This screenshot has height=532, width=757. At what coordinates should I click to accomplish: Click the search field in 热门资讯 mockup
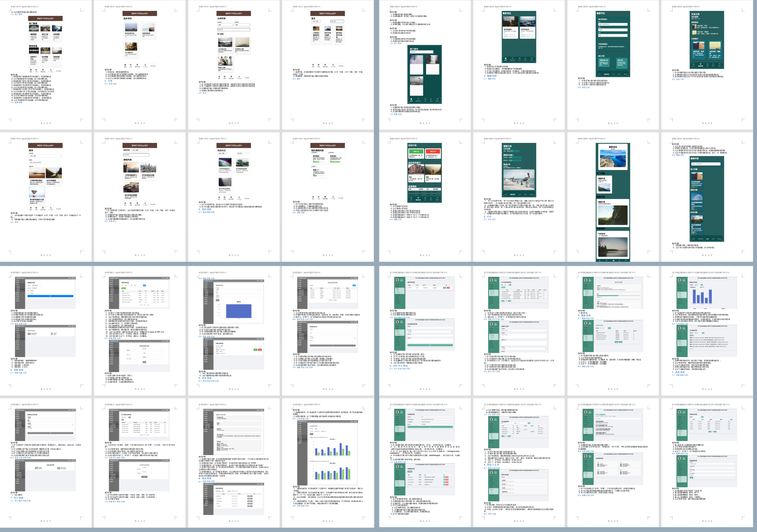(x=421, y=52)
